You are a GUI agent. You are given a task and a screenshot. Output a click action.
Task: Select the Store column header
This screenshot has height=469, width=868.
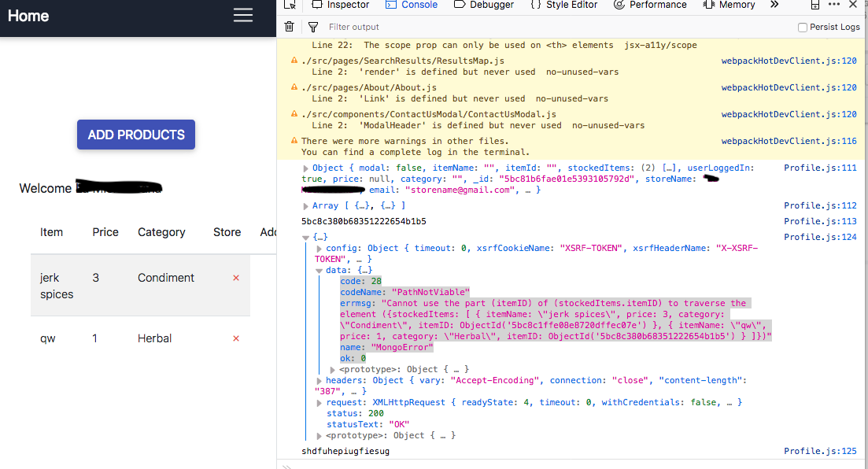pyautogui.click(x=227, y=232)
